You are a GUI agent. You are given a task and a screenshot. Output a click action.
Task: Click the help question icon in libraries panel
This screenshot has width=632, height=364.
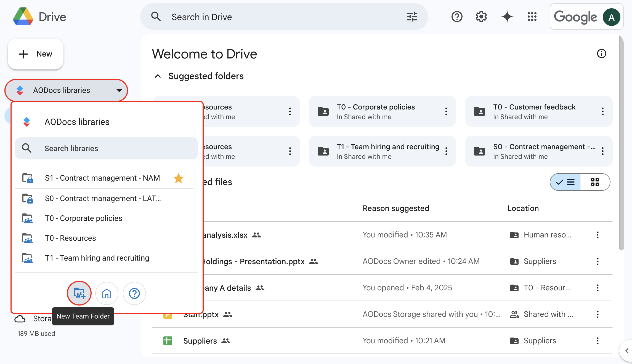134,293
